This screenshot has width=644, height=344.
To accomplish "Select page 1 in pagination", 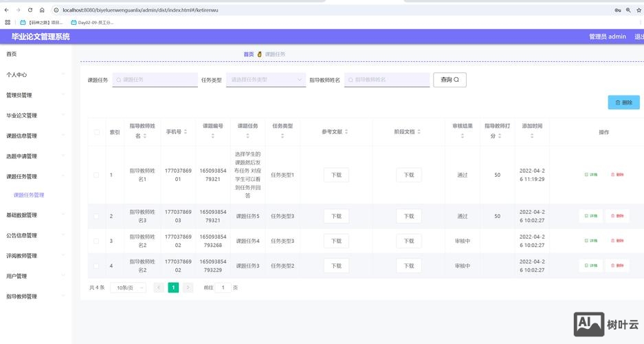I will click(x=173, y=288).
